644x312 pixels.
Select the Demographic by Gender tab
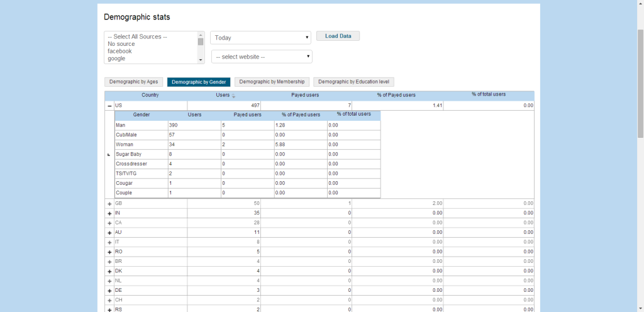click(199, 82)
